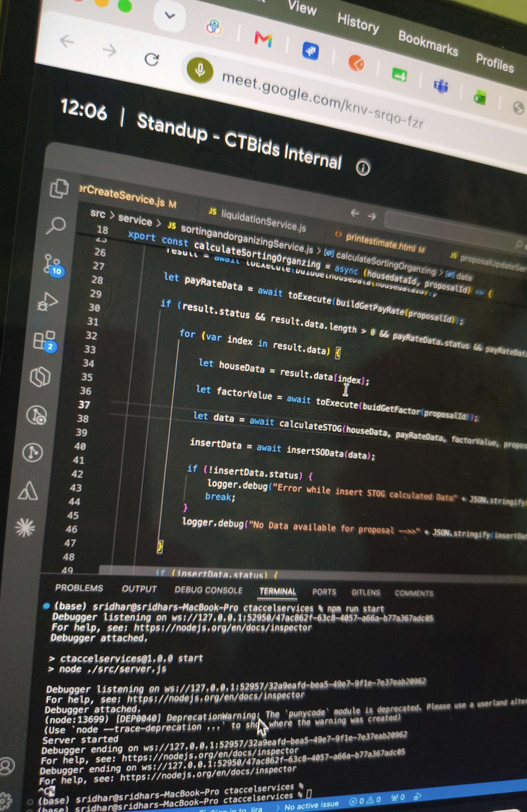Reload the Google Meet page
The image size is (527, 812).
coord(152,59)
